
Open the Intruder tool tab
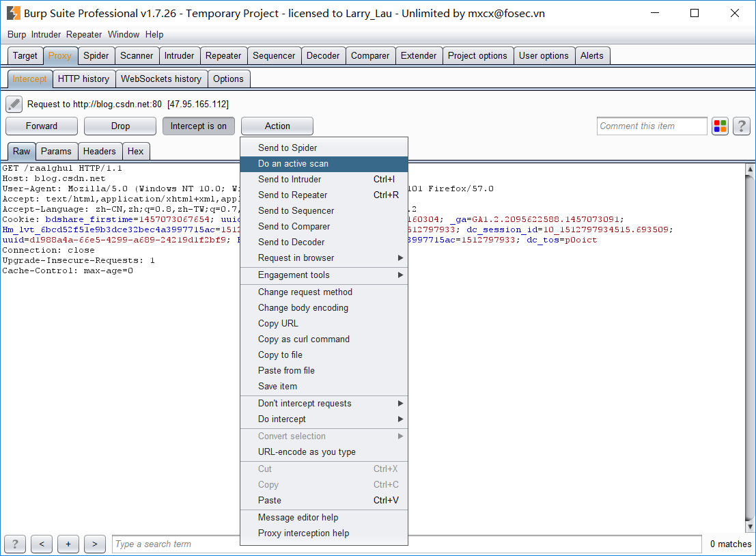(x=180, y=55)
